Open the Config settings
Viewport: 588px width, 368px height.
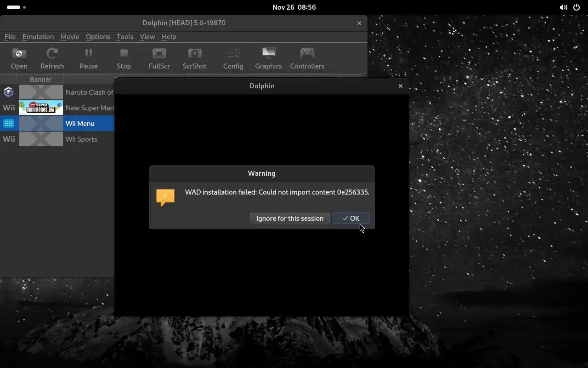233,58
